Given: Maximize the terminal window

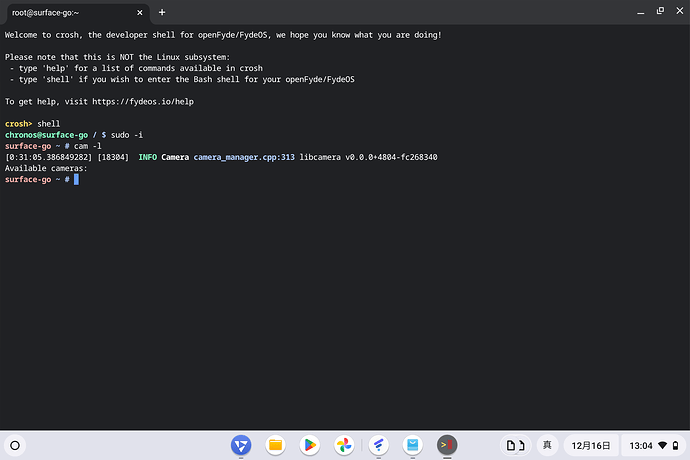Looking at the screenshot, I should click(657, 12).
